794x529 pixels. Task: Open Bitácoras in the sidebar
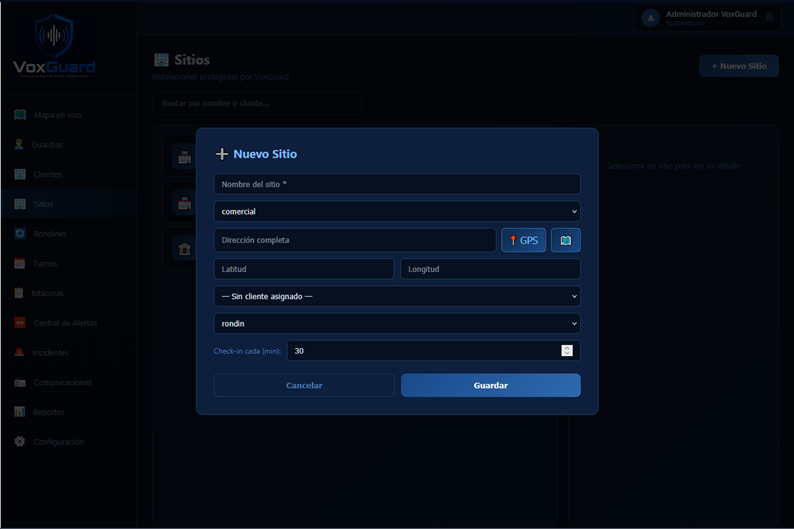[39, 293]
